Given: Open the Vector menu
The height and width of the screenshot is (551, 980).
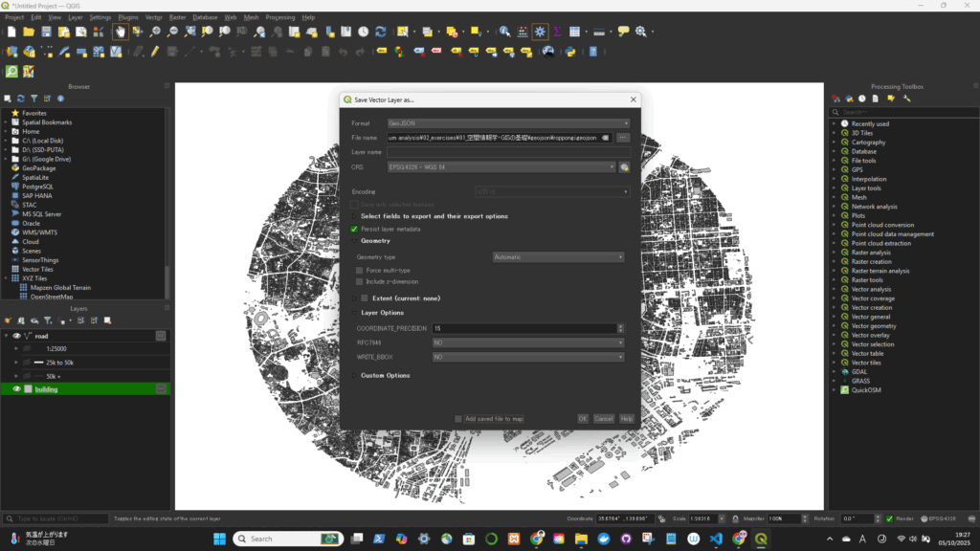Looking at the screenshot, I should click(153, 17).
